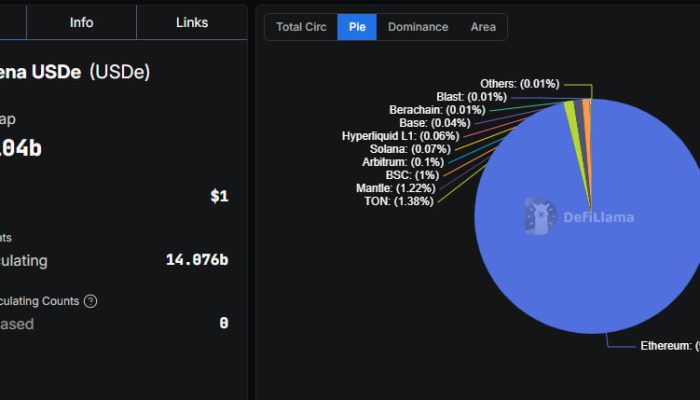Switch to the Info tab
700x400 pixels.
click(82, 22)
